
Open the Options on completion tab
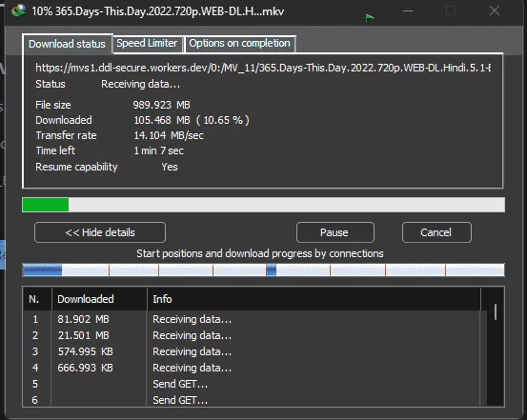point(239,44)
